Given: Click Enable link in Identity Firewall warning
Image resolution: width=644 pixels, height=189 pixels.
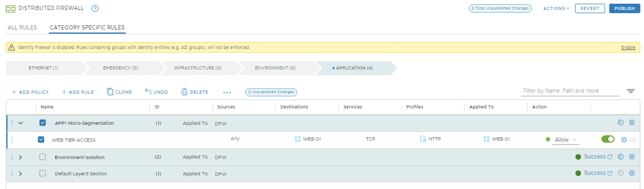Looking at the screenshot, I should click(628, 47).
